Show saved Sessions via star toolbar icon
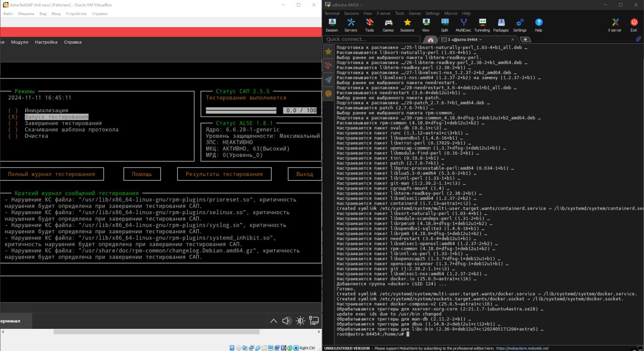644x351 pixels. pyautogui.click(x=407, y=25)
